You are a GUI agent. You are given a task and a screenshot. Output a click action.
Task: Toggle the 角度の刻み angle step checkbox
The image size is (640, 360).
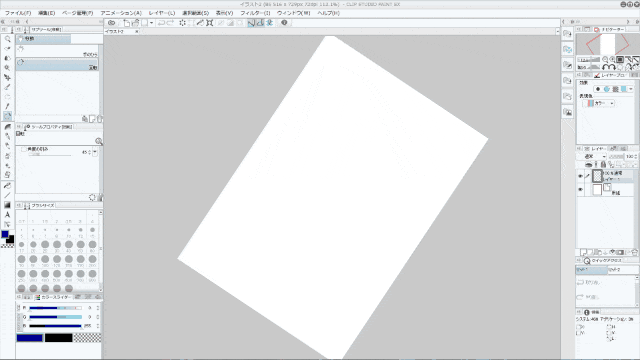[x=24, y=149]
